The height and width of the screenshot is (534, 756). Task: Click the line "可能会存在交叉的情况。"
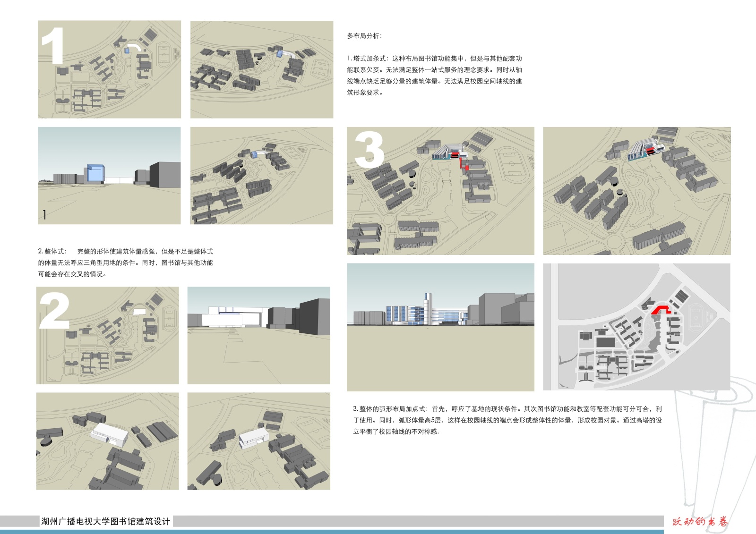click(72, 274)
